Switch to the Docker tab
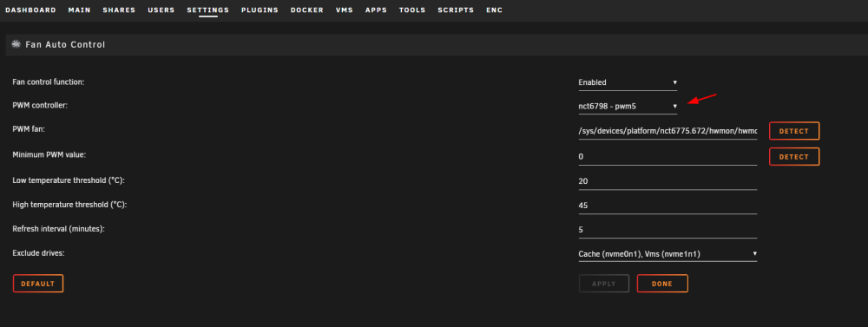Viewport: 868px width, 327px height. click(x=306, y=10)
